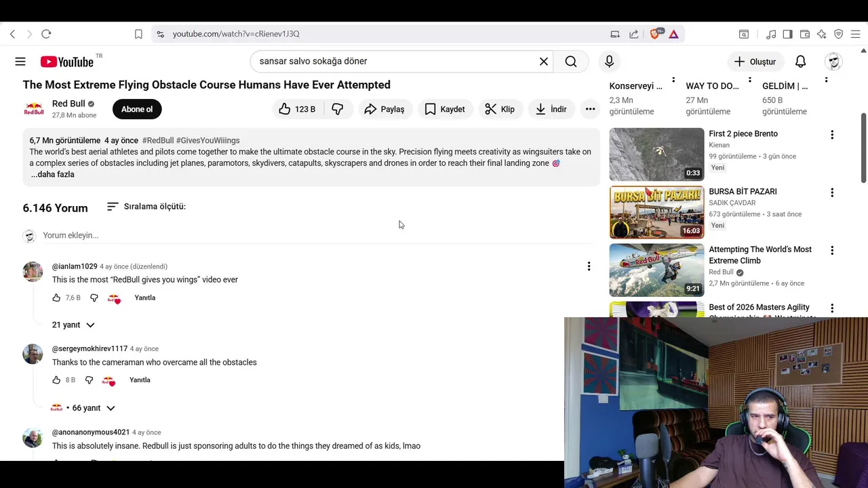This screenshot has height=488, width=868.
Task: Open the Brave sidebar toggle icon
Action: [787, 34]
